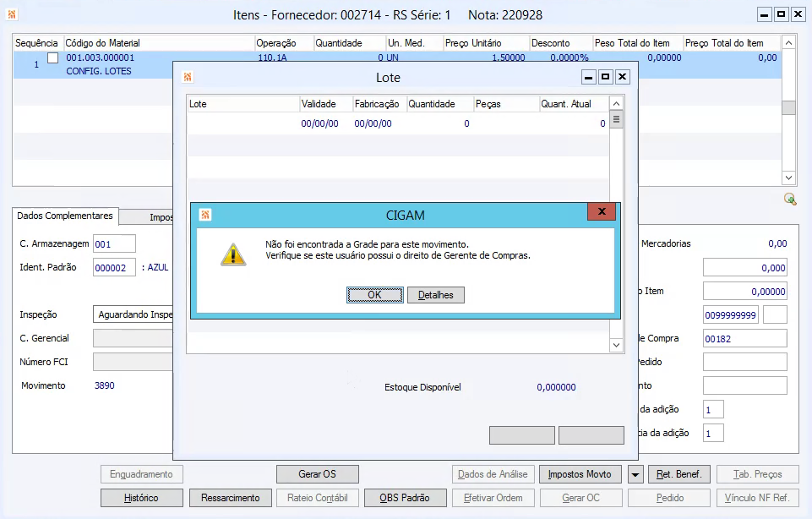812x519 pixels.
Task: Close the Lote window
Action: tap(622, 77)
